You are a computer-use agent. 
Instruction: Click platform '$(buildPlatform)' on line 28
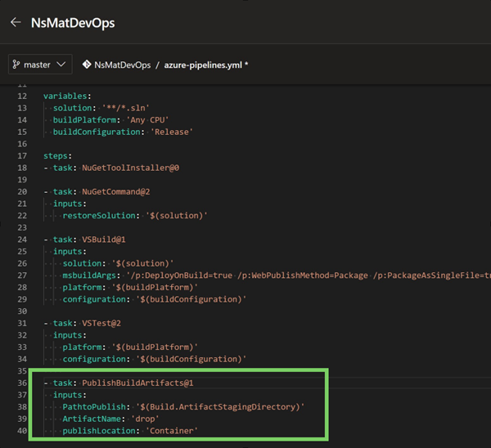130,287
